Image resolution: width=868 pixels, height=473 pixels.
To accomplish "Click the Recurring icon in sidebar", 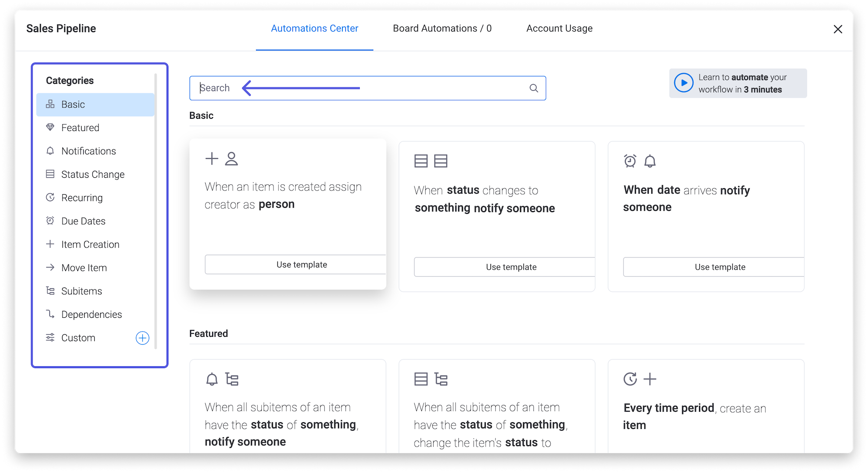I will pos(52,197).
